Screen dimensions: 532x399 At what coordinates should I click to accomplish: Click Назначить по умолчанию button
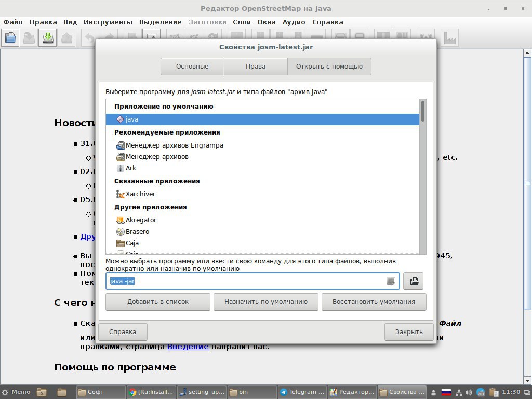point(266,302)
